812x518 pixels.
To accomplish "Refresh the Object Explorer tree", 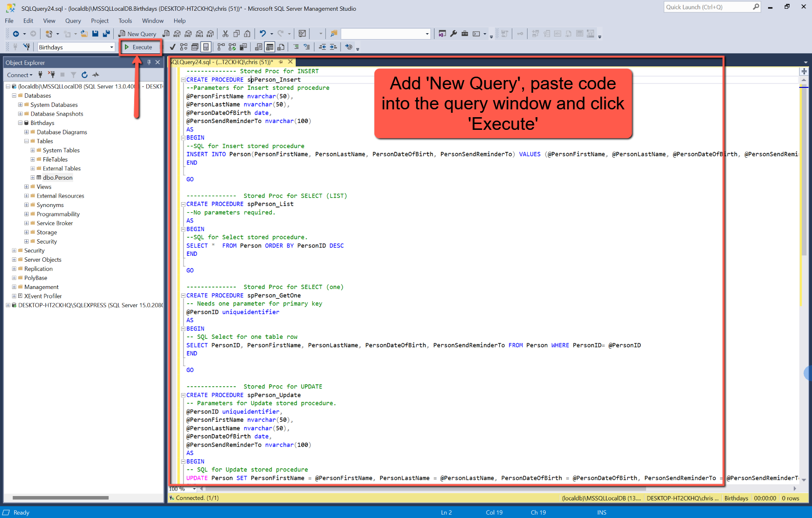I will pos(84,75).
